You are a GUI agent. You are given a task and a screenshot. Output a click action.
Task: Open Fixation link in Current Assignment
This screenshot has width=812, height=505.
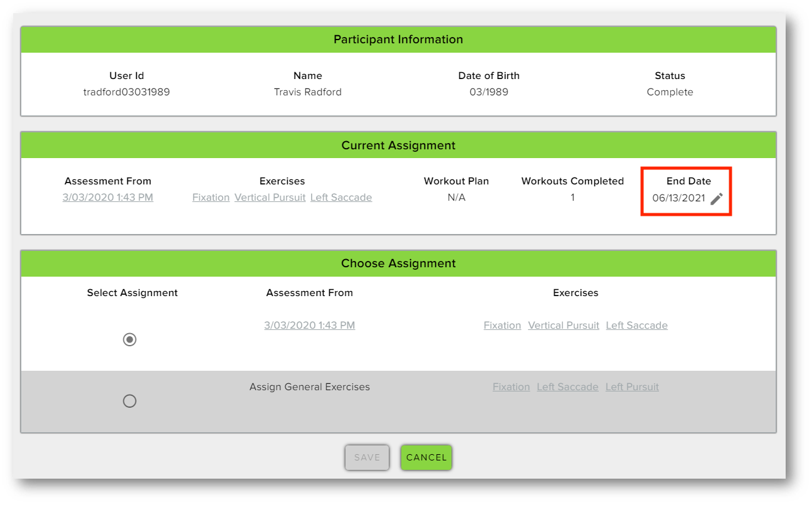click(x=211, y=198)
